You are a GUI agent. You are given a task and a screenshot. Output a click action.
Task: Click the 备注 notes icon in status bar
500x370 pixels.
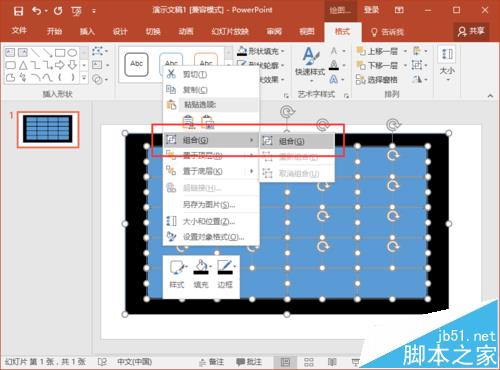pos(212,362)
